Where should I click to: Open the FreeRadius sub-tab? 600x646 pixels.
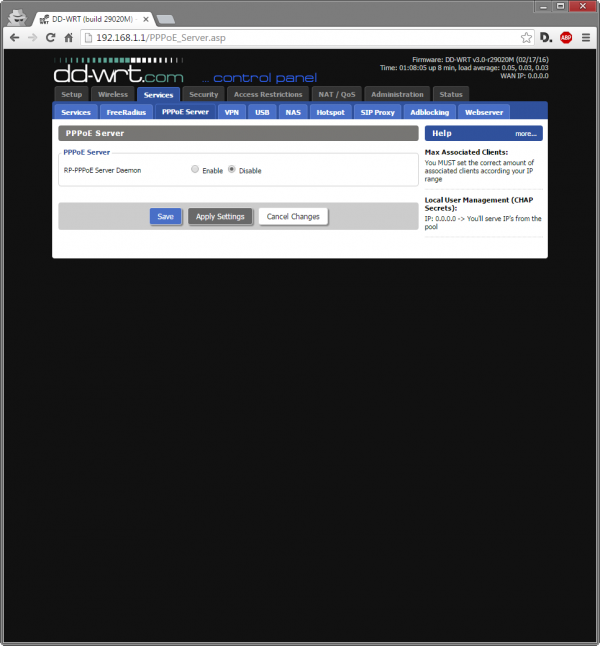(127, 112)
